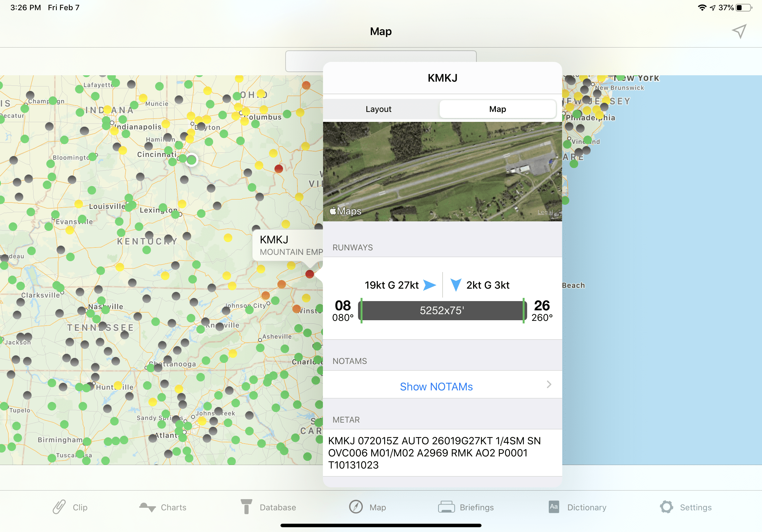Open the Settings gear icon
This screenshot has height=532, width=762.
[666, 507]
